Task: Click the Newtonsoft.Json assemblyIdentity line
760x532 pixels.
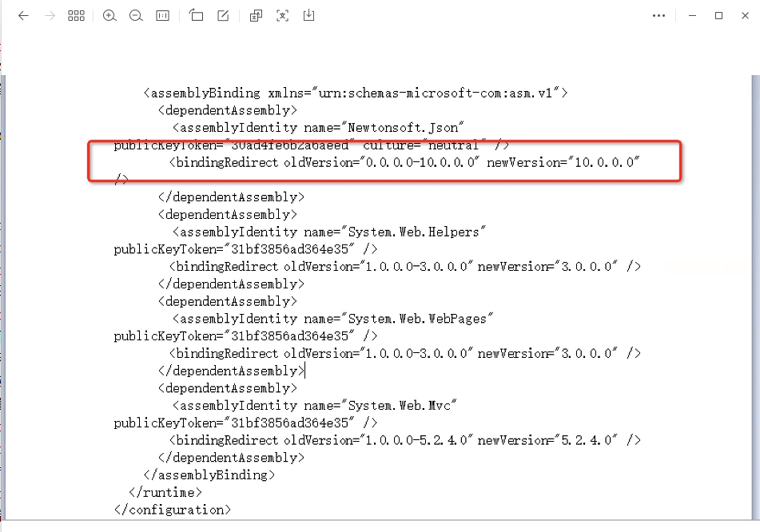Action: click(318, 128)
